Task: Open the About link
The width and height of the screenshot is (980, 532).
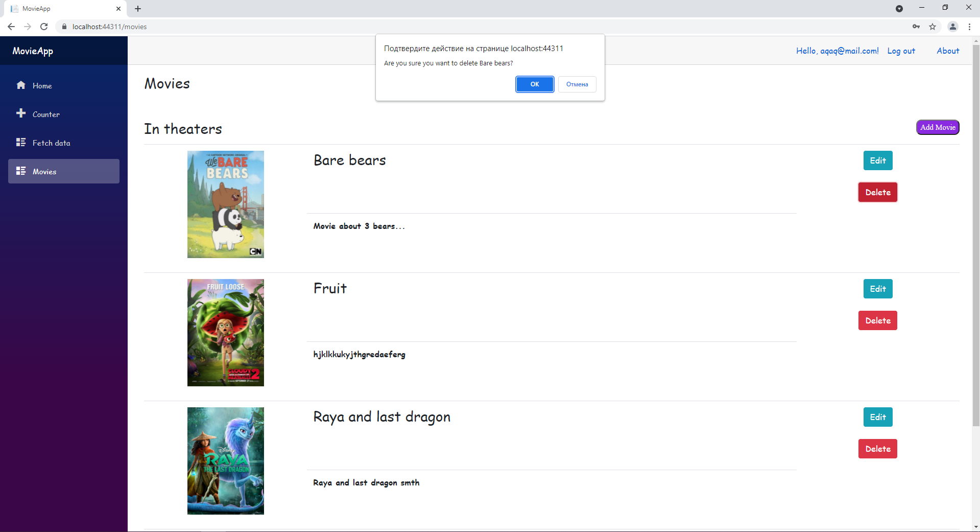Action: click(x=948, y=51)
